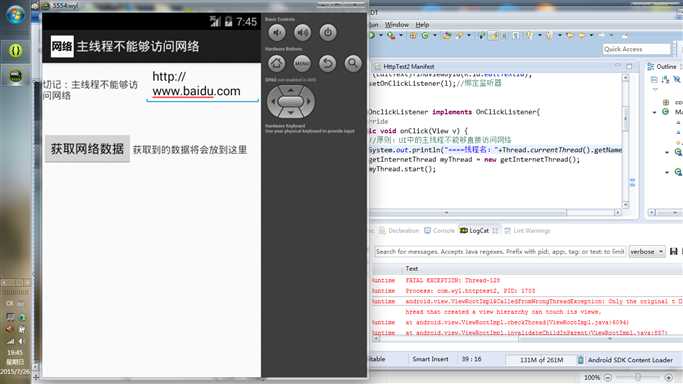This screenshot has width=683, height=384.
Task: Click the zoom level slider
Action: [638, 377]
